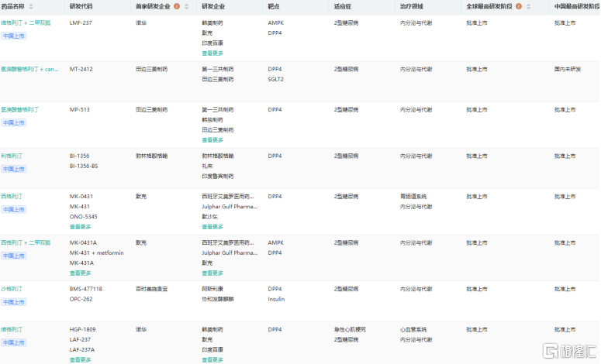Click the 靶点 column header

(x=274, y=6)
